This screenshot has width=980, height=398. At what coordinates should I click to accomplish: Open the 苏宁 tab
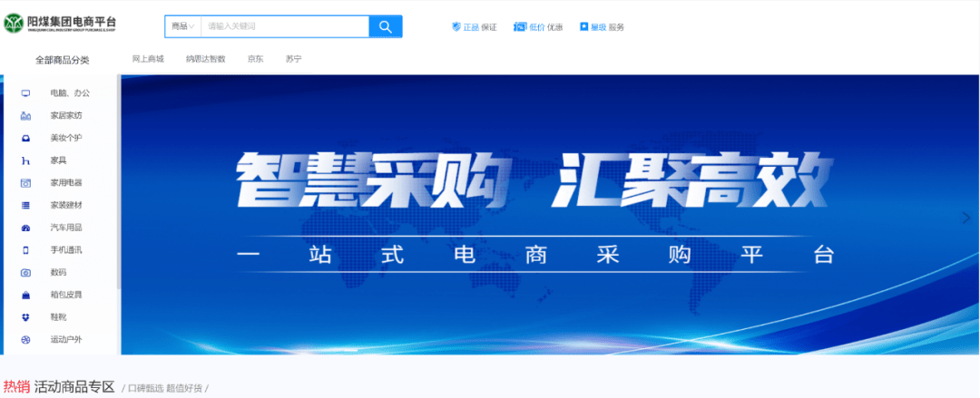coord(294,59)
